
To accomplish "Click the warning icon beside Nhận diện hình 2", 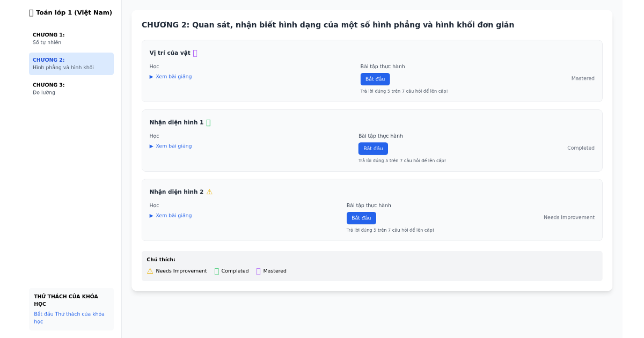I will pyautogui.click(x=210, y=191).
